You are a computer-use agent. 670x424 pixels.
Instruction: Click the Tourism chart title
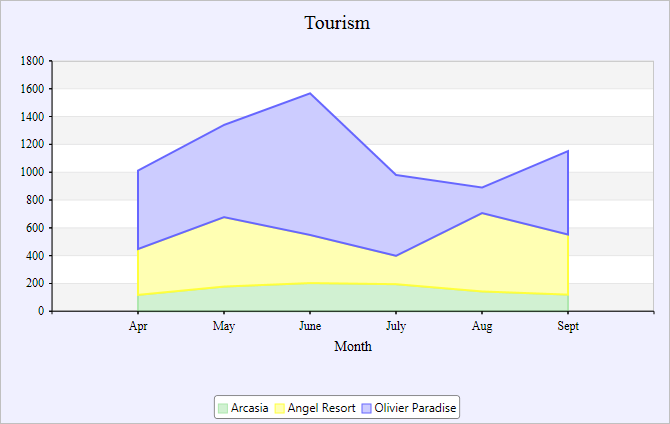tap(337, 23)
